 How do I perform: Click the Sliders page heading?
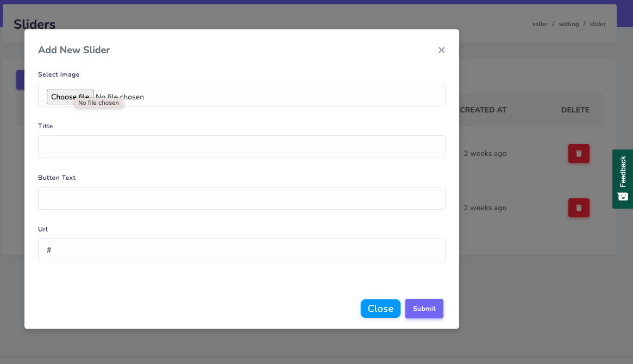tap(34, 24)
